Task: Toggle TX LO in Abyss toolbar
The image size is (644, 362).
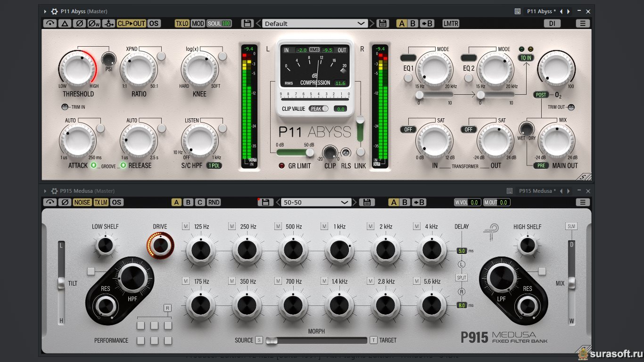Action: [182, 24]
